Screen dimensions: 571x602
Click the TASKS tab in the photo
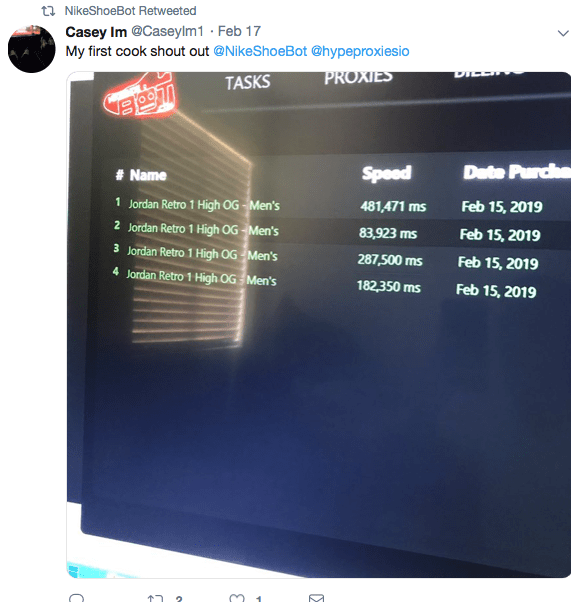tap(248, 83)
